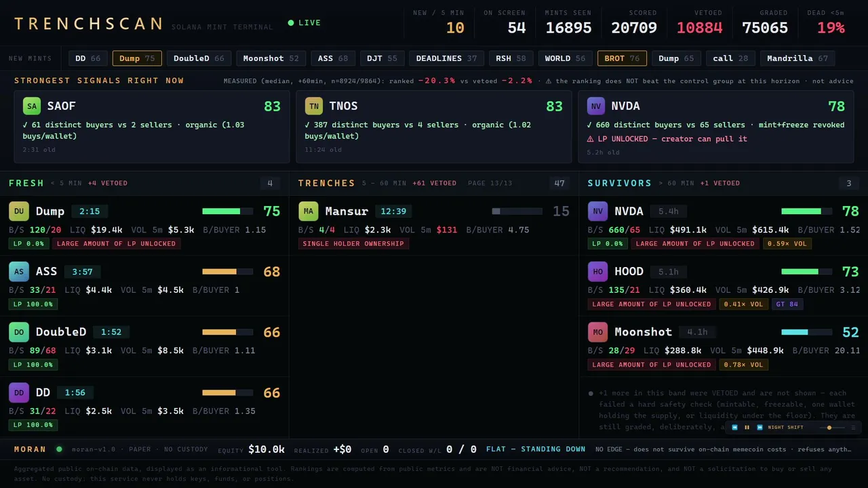Open the NVDA strongest signal card

[716, 127]
